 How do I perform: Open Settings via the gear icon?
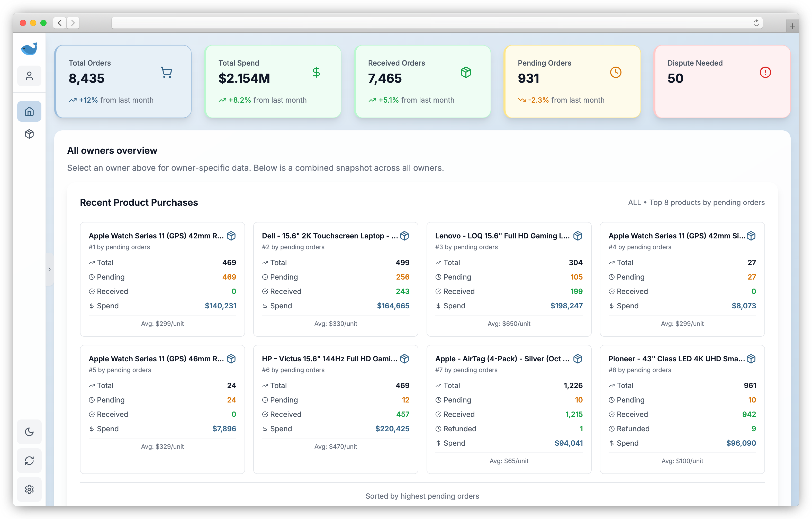[29, 489]
